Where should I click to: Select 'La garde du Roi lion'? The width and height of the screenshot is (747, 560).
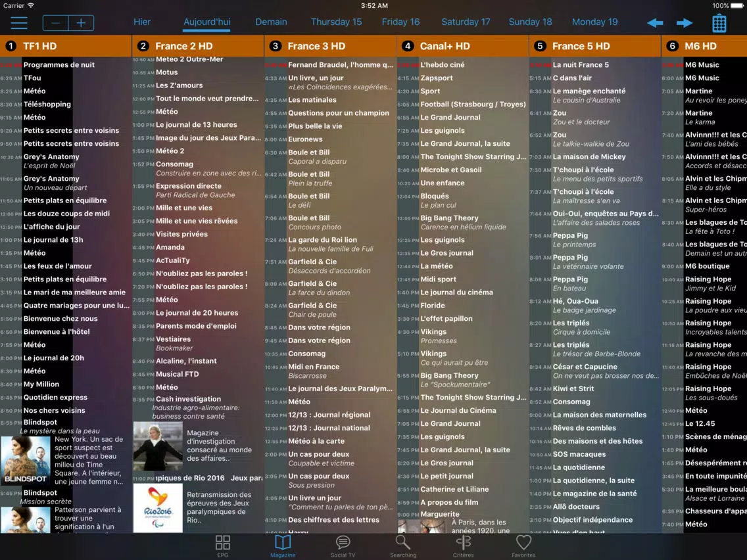[322, 240]
